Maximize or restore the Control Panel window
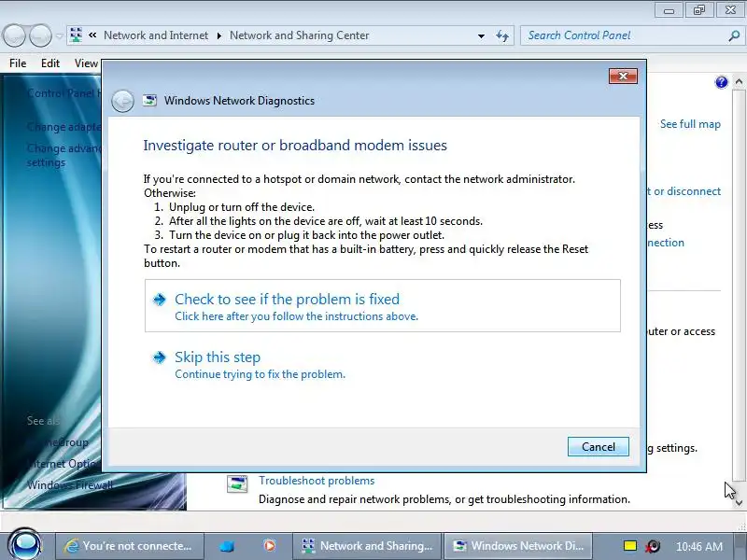This screenshot has height=560, width=747. 698,10
